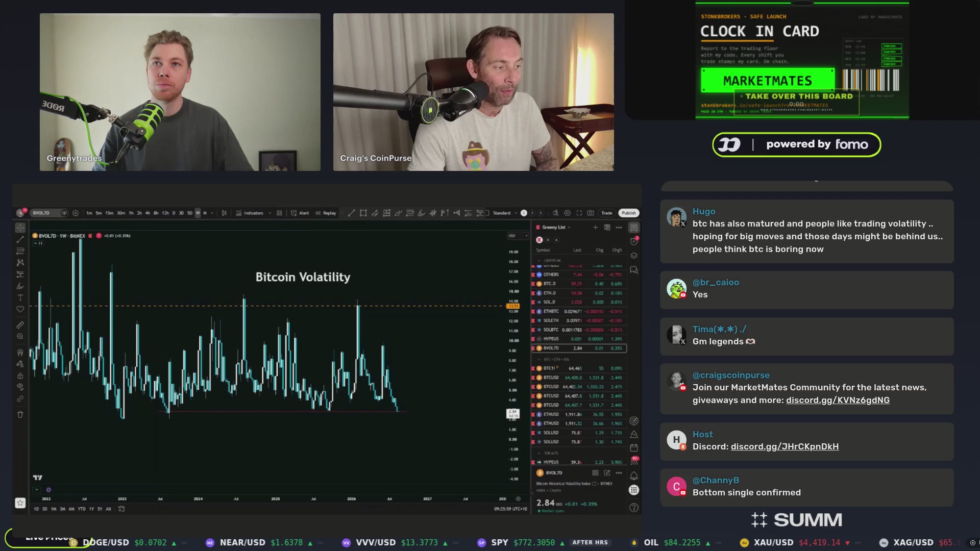Screen dimensions: 980x551
Task: Start bar Replay mode
Action: [x=326, y=213]
